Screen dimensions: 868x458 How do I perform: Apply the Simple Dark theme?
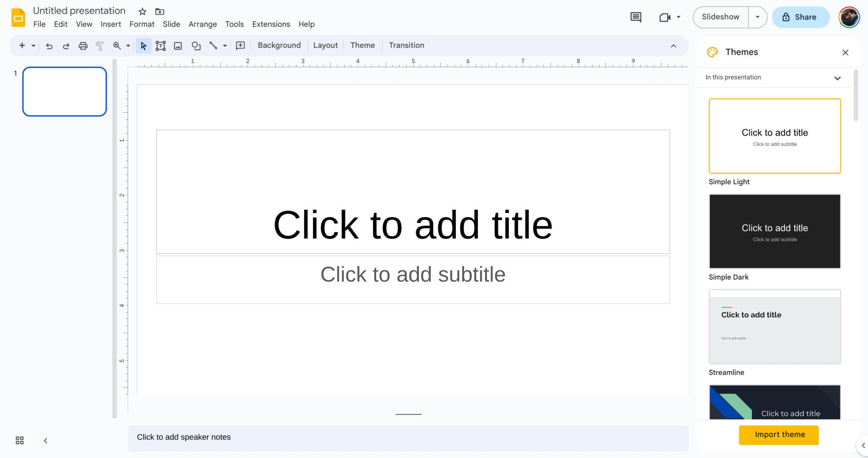[774, 231]
